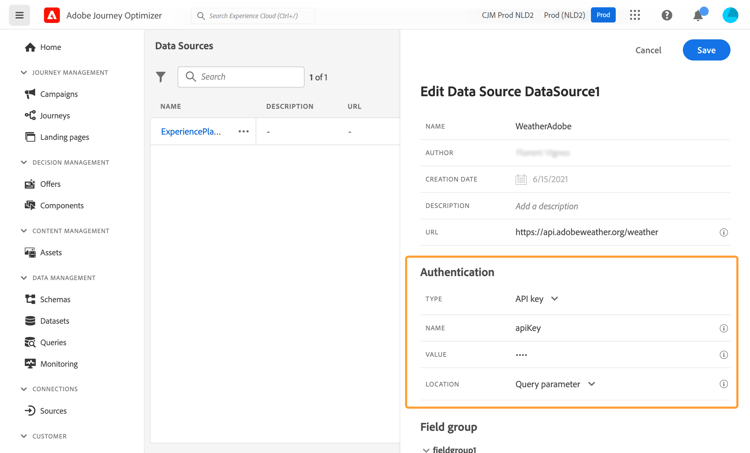The width and height of the screenshot is (750, 453).
Task: Open the ExperiencePla... data source link
Action: click(x=191, y=132)
